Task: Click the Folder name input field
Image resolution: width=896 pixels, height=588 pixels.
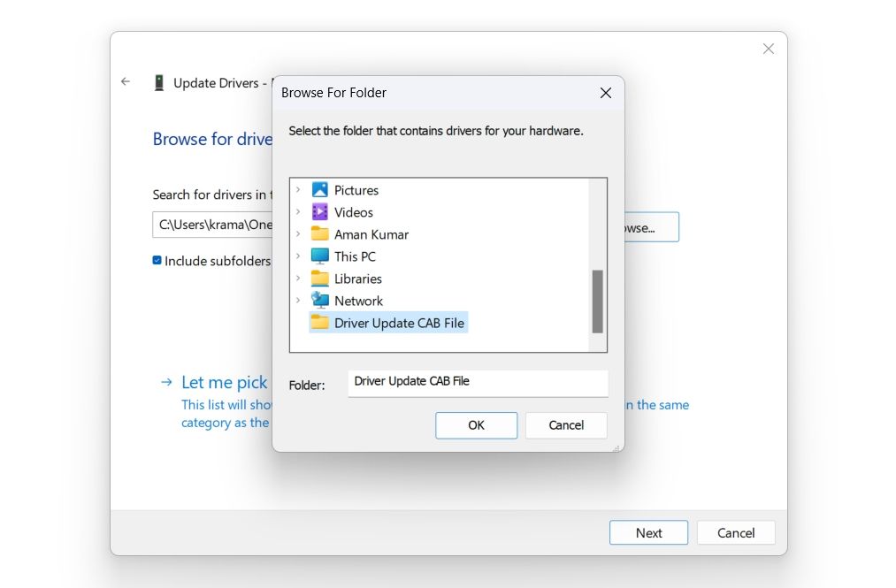Action: pyautogui.click(x=478, y=383)
